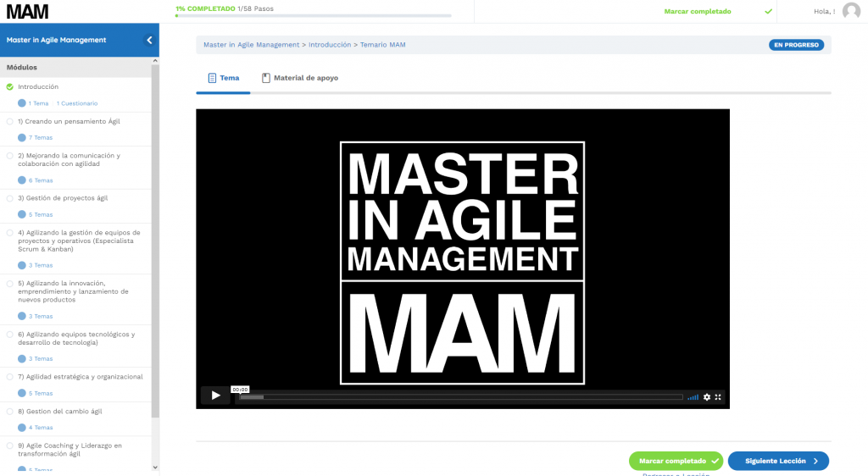Click status circle for Agilidad estratégica module
Image resolution: width=868 pixels, height=476 pixels.
pos(10,377)
